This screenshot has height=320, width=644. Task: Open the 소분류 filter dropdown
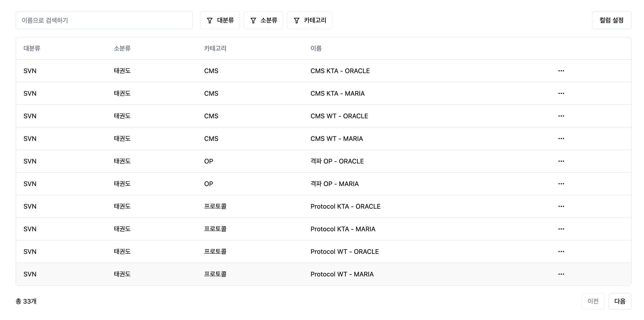click(x=263, y=20)
